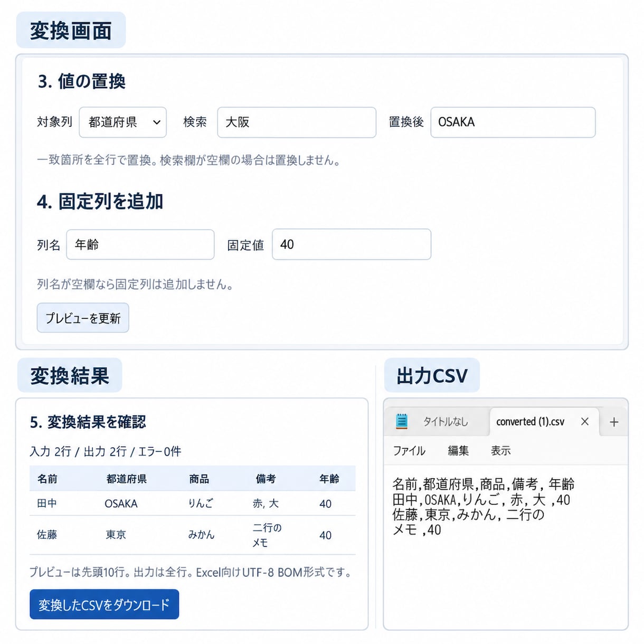Click the 備考 column header

point(266,479)
